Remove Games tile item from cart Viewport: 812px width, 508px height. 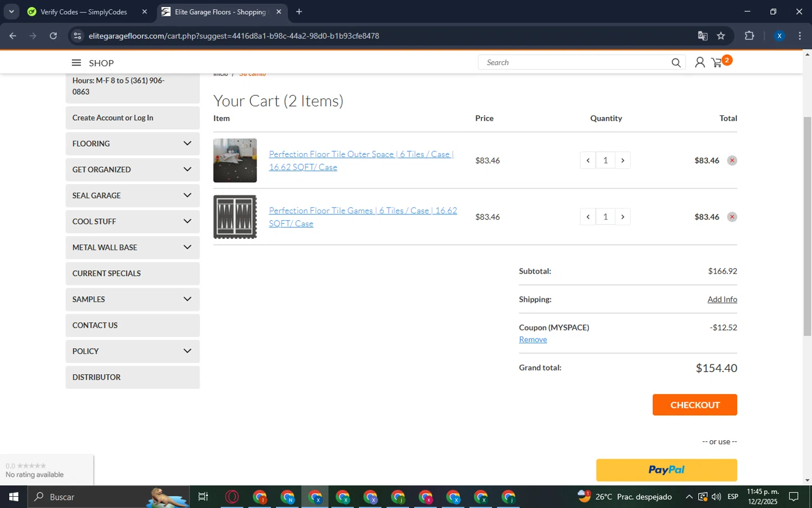coord(732,217)
